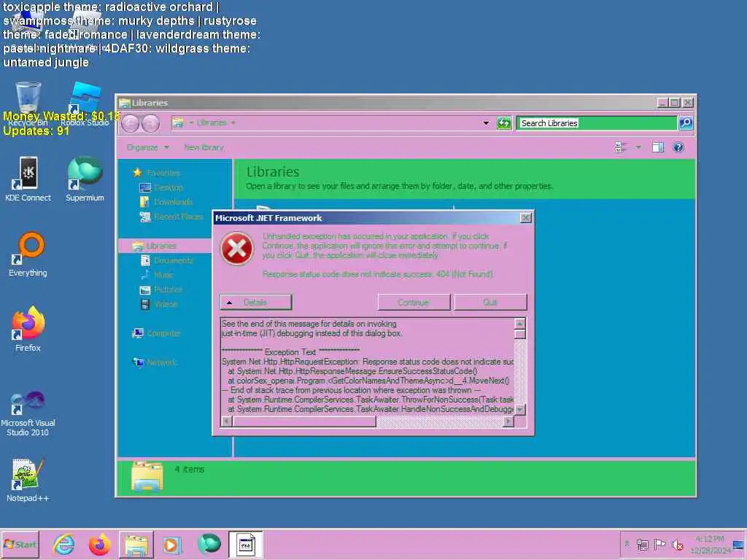
Task: Close the Microsoft .NET Framework dialog
Action: tap(525, 218)
